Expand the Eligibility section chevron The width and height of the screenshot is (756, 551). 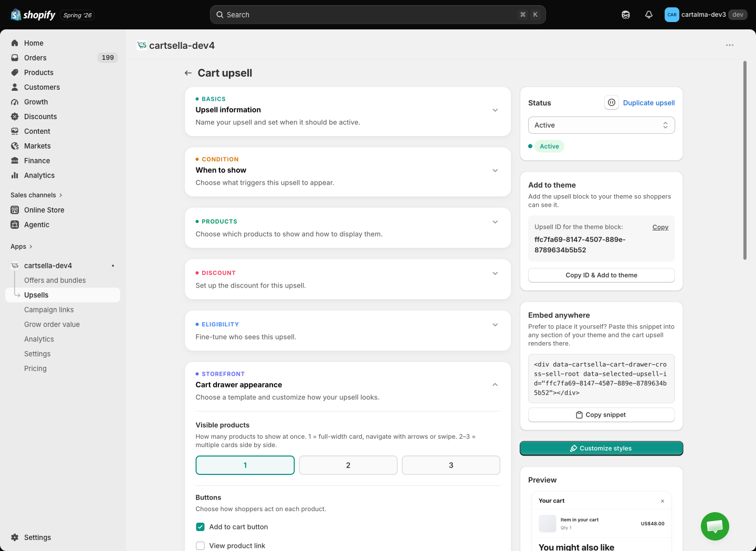point(495,325)
